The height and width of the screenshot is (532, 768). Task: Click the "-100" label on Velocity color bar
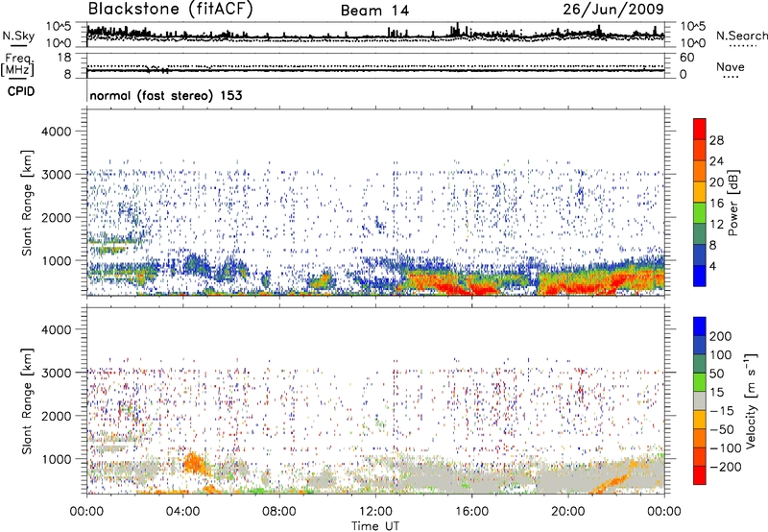pyautogui.click(x=726, y=448)
